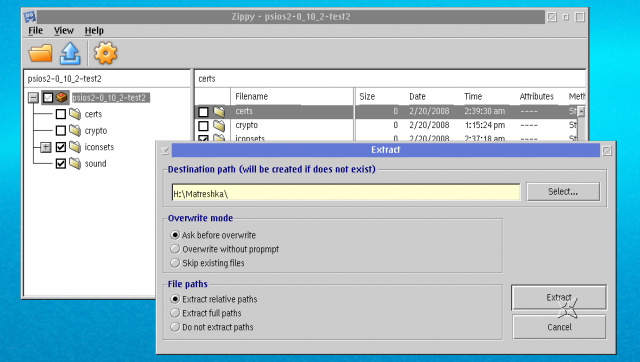The width and height of the screenshot is (640, 362).
Task: Click the crypto folder icon in tree
Action: (x=75, y=130)
